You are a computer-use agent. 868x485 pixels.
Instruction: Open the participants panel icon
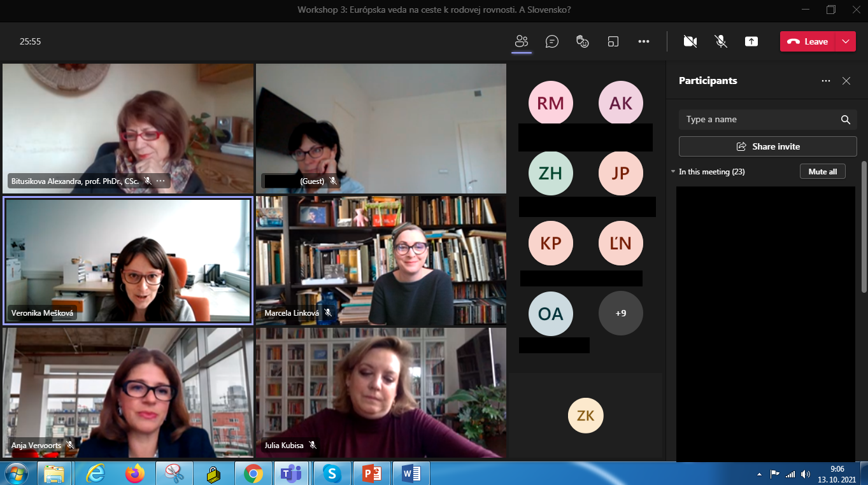522,41
